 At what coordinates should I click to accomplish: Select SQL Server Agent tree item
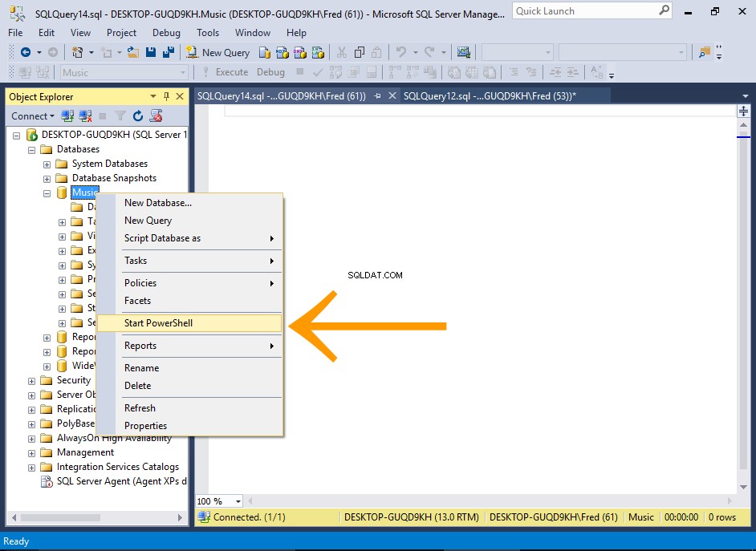click(x=121, y=481)
